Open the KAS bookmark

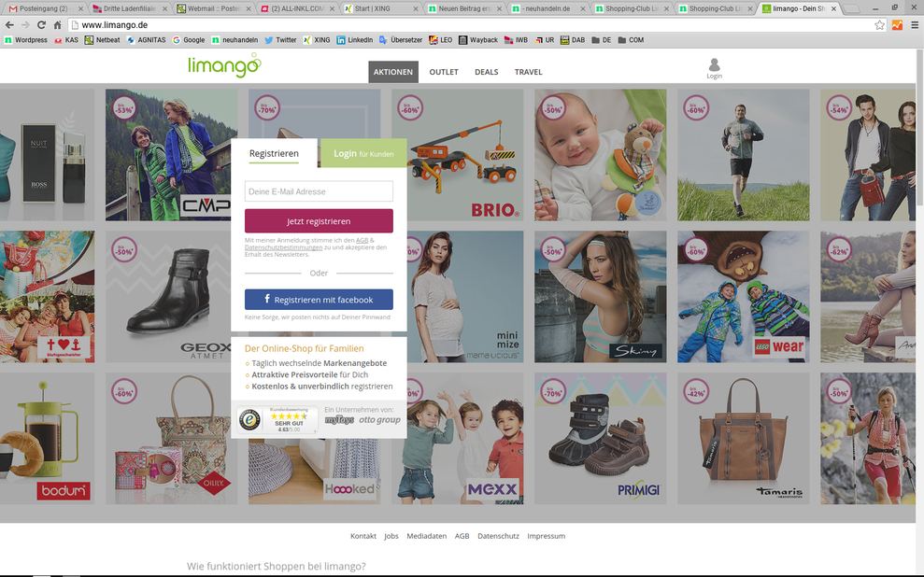tap(66, 40)
